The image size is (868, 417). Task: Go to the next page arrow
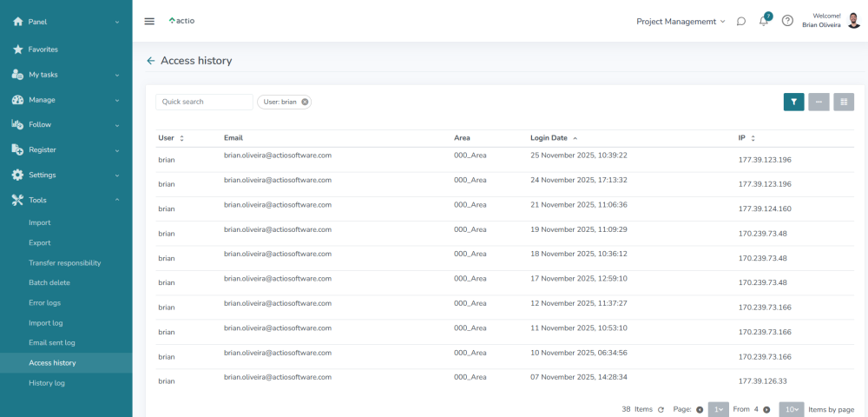coord(766,410)
